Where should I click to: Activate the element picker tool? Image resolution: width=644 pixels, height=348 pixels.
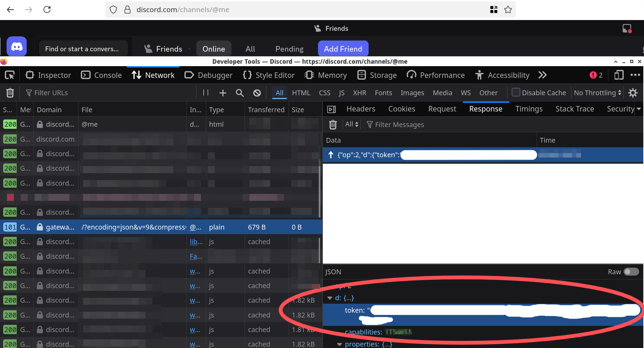(10, 75)
